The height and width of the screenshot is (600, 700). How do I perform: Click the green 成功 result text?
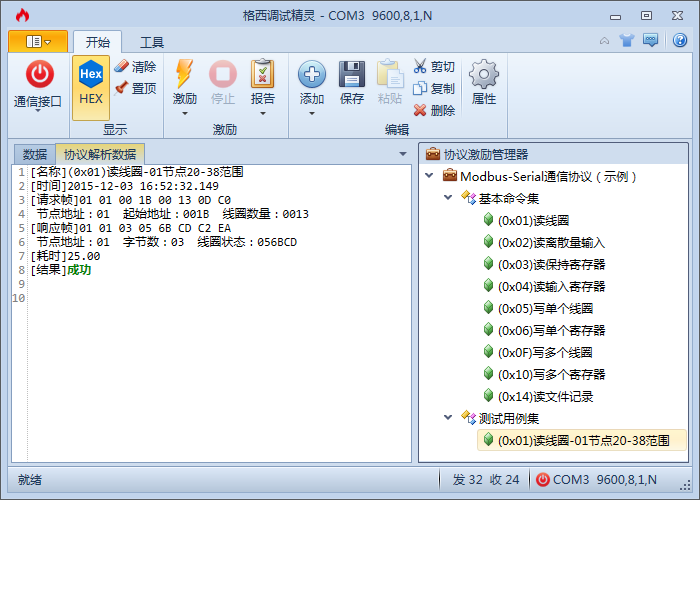pyautogui.click(x=79, y=270)
